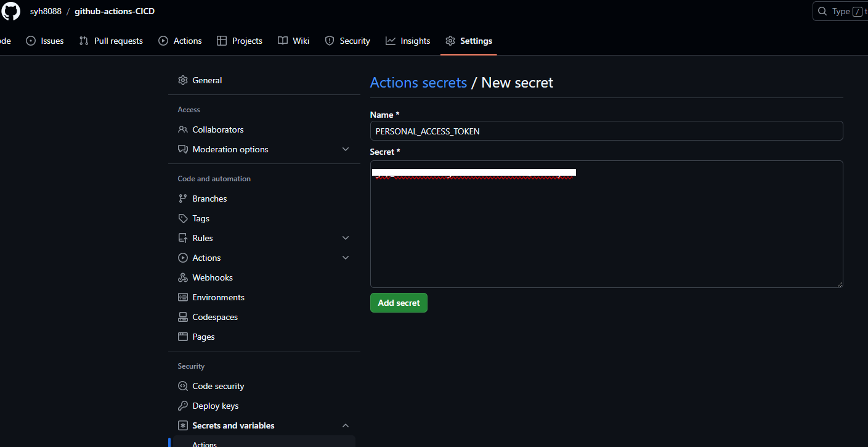Click the Actions play icon in the sidebar
868x447 pixels.
183,258
